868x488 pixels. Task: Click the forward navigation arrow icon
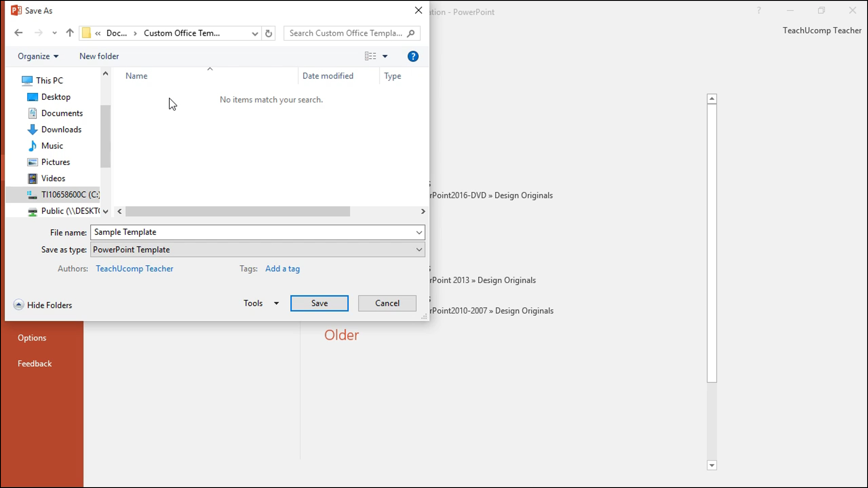(x=38, y=33)
